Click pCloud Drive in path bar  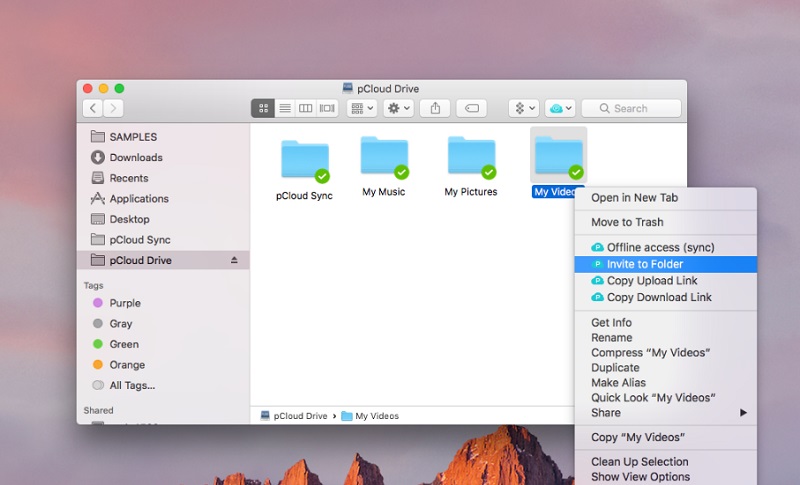point(299,415)
